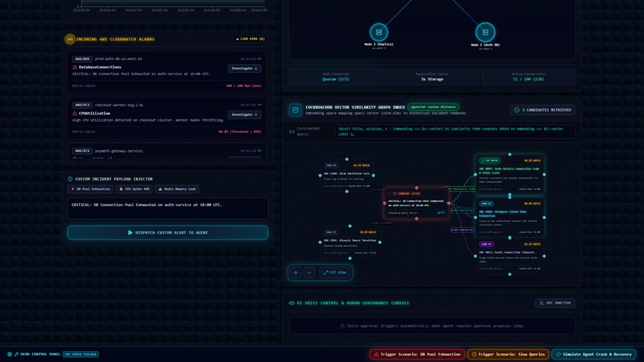The height and width of the screenshot is (362, 644).
Task: Investigate the CPUUtilization alarm
Action: (x=244, y=114)
